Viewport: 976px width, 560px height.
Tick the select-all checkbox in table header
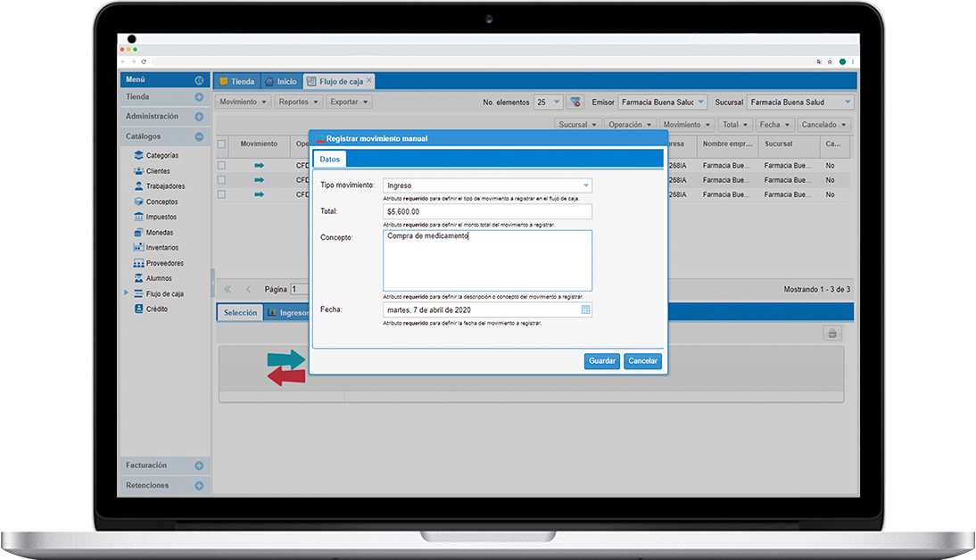point(221,144)
